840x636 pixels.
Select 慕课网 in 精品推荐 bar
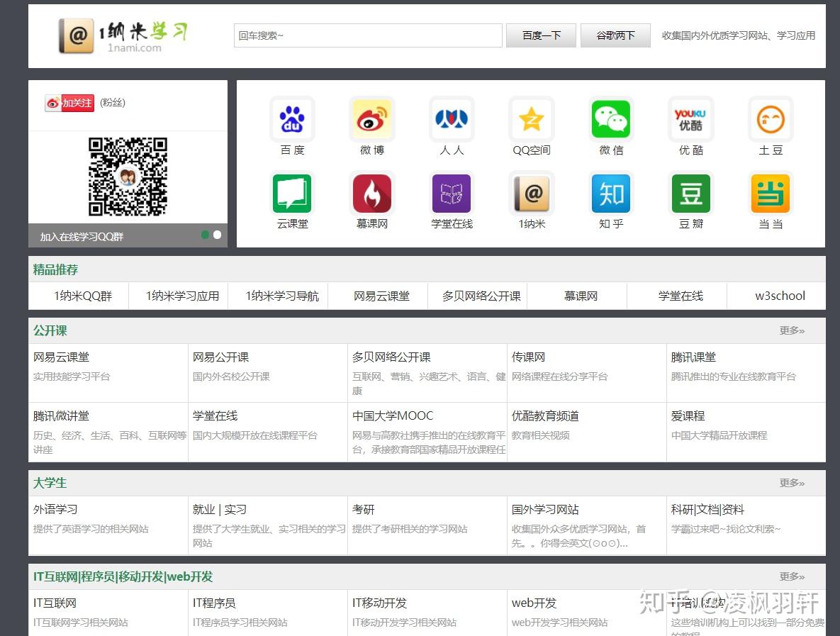[581, 296]
